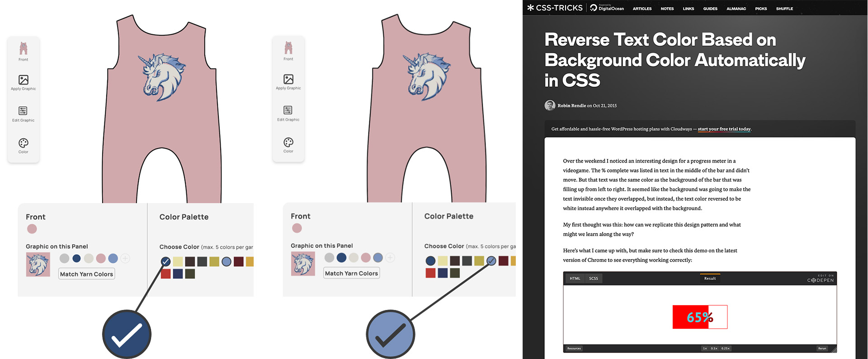Click Match Yarn Colors in the left panel
Viewport: 868px width, 359px height.
87,274
